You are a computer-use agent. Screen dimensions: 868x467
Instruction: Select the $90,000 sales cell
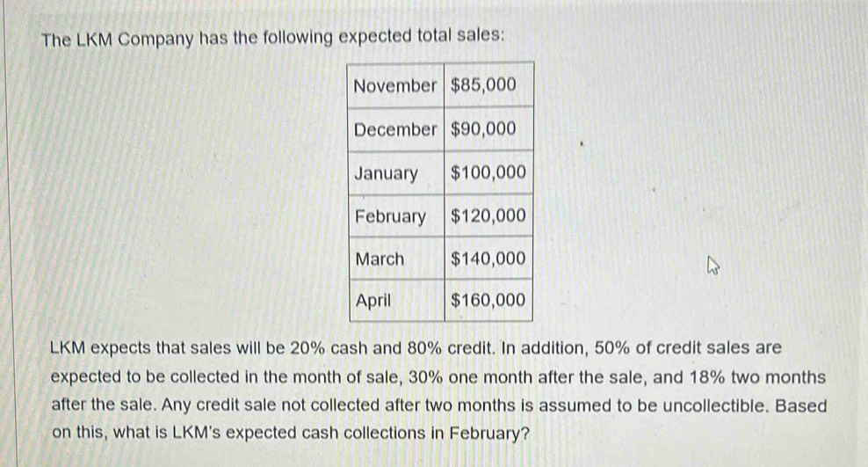coord(482,128)
